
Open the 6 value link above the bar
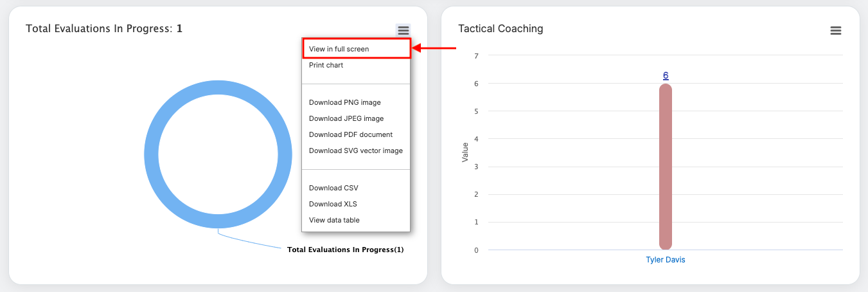coord(666,75)
